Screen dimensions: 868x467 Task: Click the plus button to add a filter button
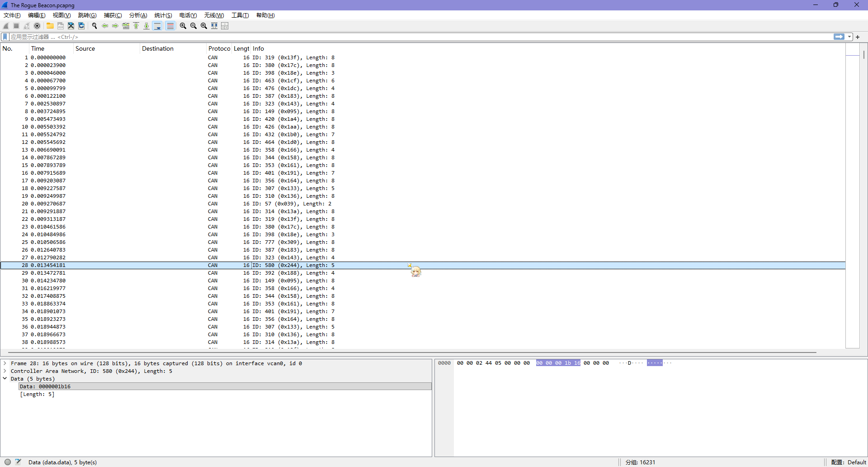[x=858, y=37]
